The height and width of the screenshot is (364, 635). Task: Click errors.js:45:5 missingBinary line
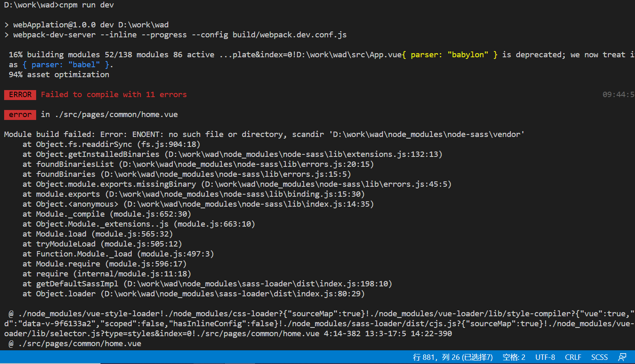click(x=237, y=184)
